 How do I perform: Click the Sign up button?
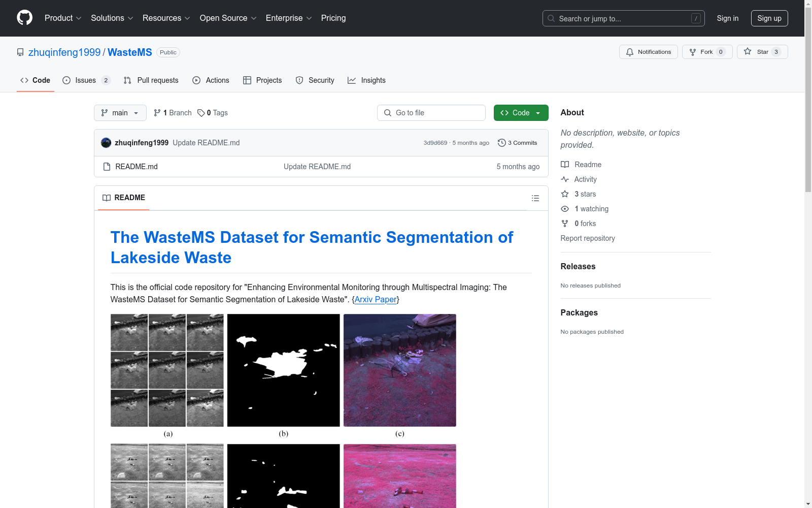pos(769,18)
